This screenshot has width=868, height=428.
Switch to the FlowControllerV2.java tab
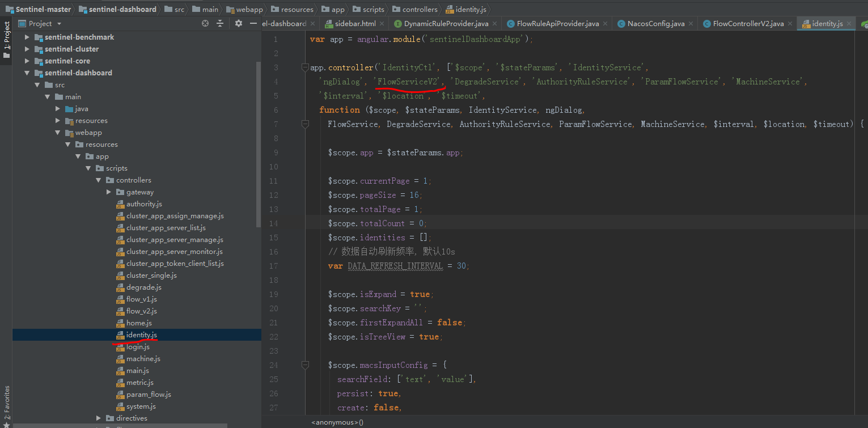(748, 23)
